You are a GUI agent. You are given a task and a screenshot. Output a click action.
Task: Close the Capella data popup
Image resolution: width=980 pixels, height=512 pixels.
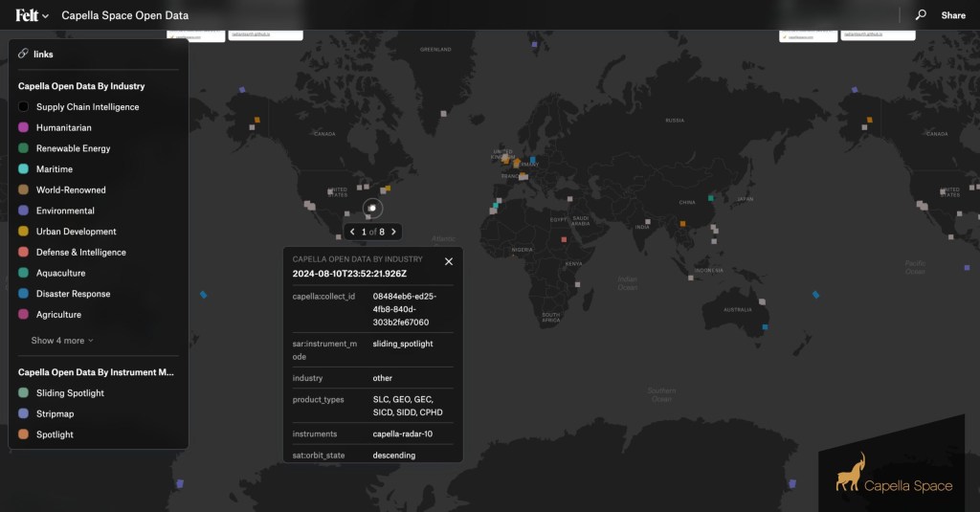[x=449, y=261]
